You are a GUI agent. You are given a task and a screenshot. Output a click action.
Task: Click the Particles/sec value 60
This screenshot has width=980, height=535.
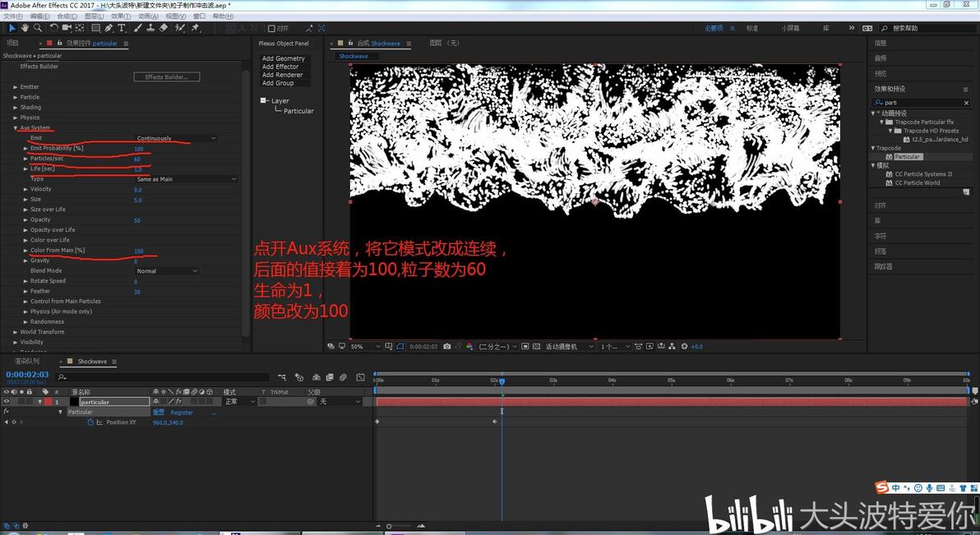[136, 159]
